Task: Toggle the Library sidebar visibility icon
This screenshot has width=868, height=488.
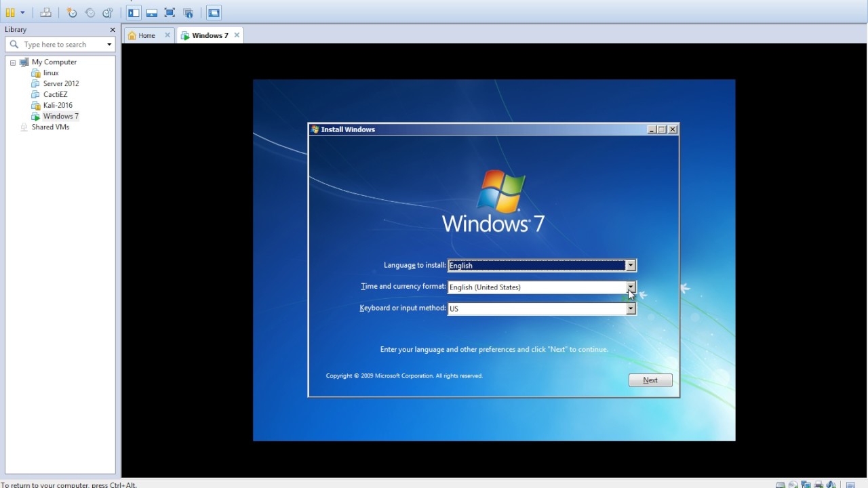Action: [x=134, y=13]
